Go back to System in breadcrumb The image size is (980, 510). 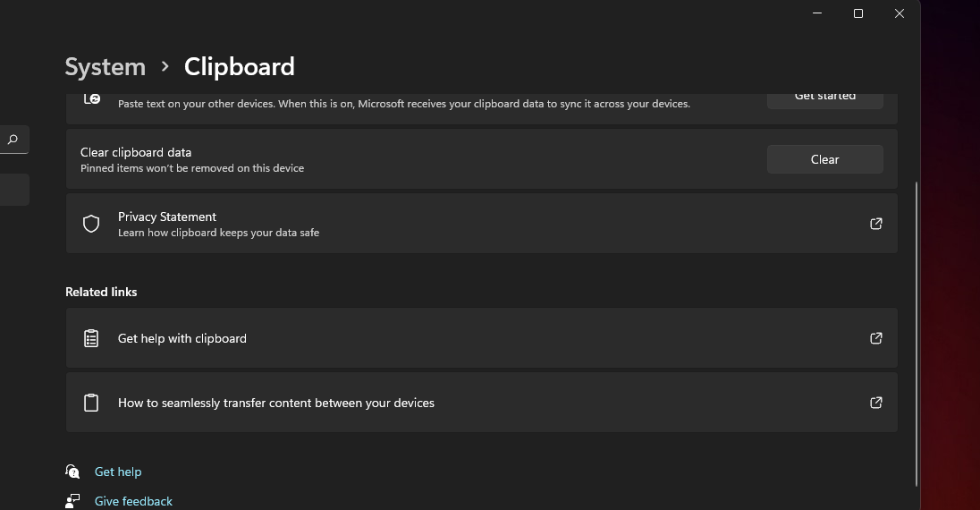click(x=106, y=67)
